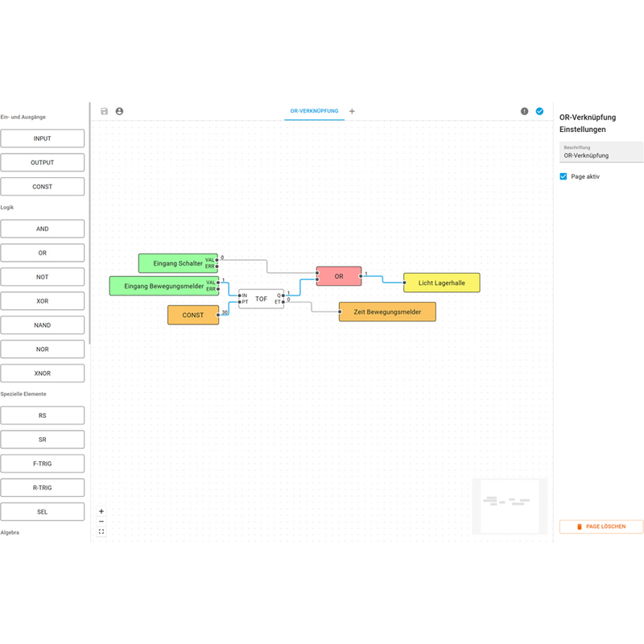Click the IN input port of TOF
The width and height of the screenshot is (644, 644).
(240, 295)
